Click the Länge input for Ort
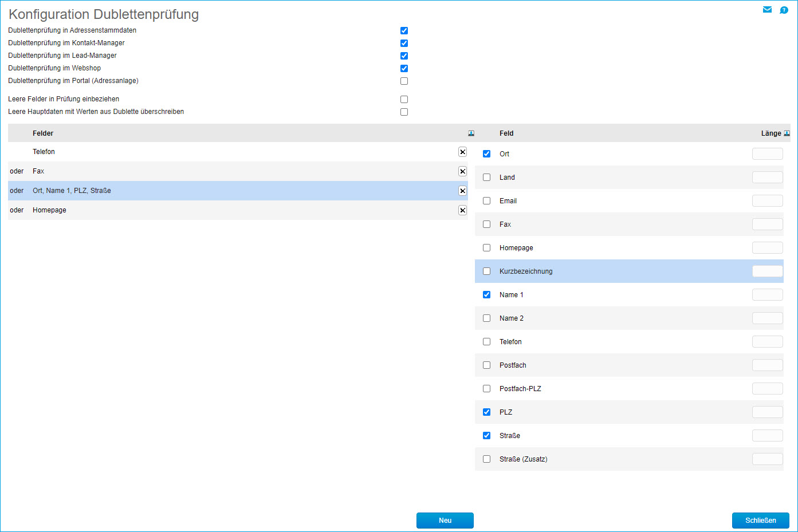This screenshot has width=798, height=532. click(767, 154)
